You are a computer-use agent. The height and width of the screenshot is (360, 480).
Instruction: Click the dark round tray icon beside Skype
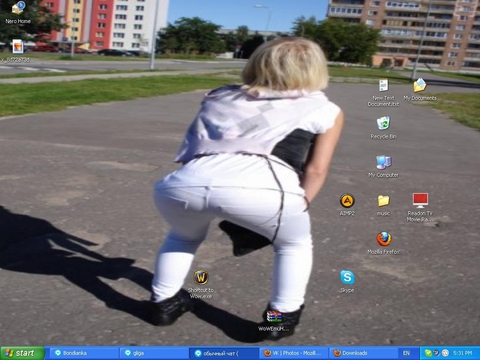(436, 353)
